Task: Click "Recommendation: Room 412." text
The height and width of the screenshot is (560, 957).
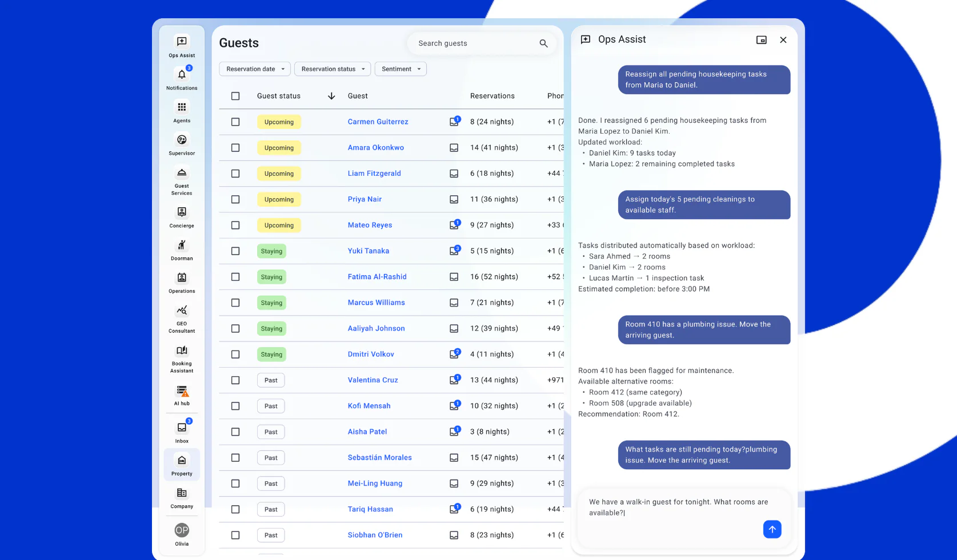Action: (x=628, y=414)
